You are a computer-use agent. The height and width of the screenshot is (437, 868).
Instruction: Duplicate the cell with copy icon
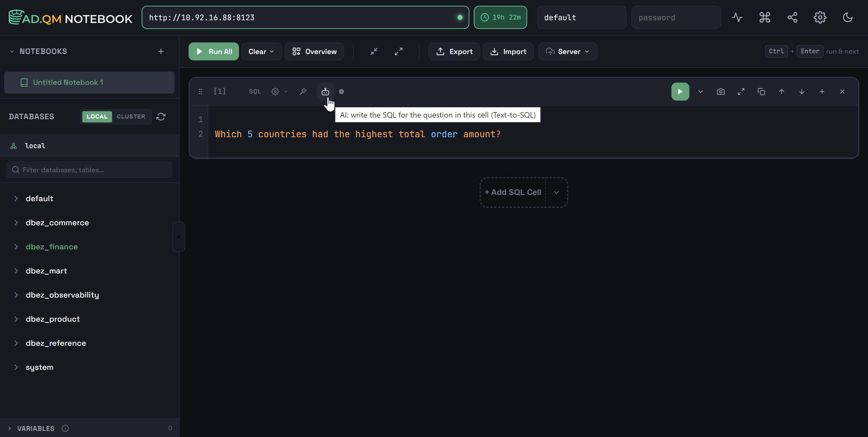click(761, 92)
